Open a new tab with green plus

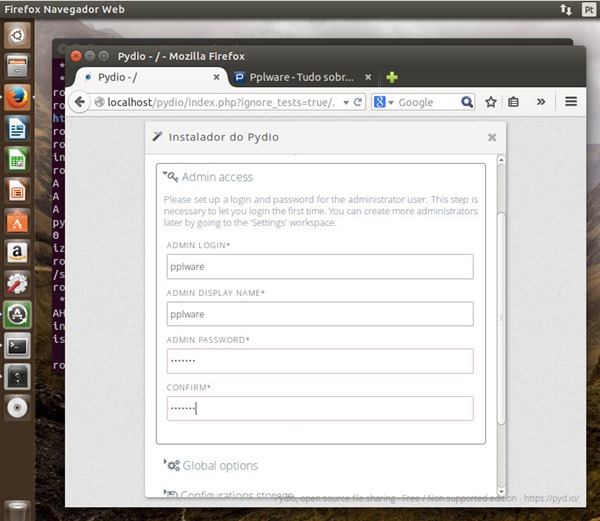392,77
